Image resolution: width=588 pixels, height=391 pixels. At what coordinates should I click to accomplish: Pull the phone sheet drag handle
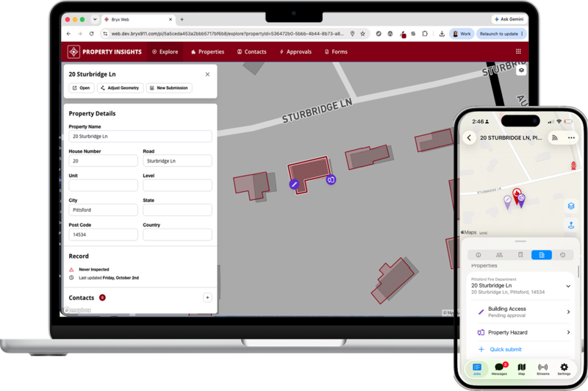coord(520,241)
